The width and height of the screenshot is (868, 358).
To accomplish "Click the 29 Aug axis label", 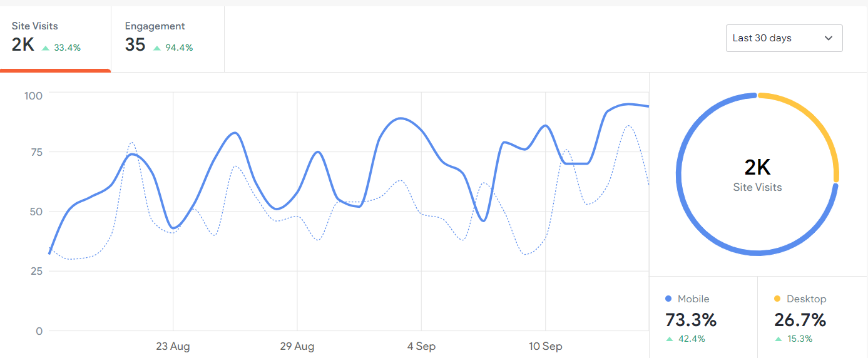I will pyautogui.click(x=297, y=346).
